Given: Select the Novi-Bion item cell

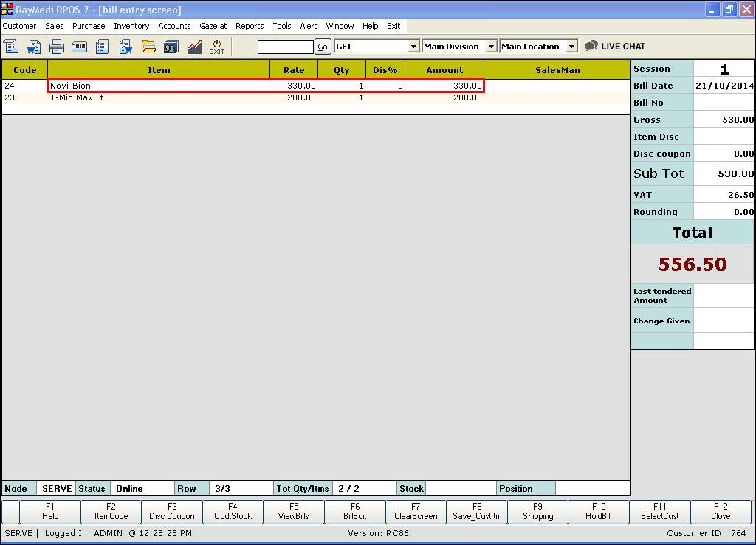Looking at the screenshot, I should (x=159, y=86).
